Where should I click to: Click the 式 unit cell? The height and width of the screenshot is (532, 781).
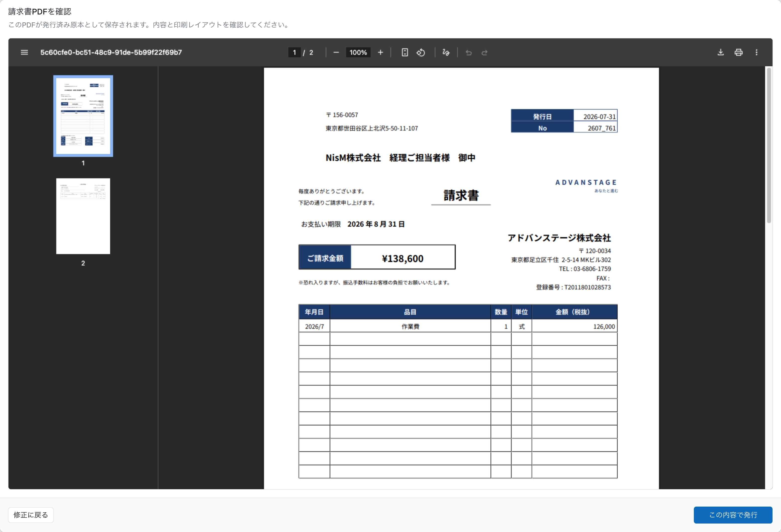tap(521, 326)
